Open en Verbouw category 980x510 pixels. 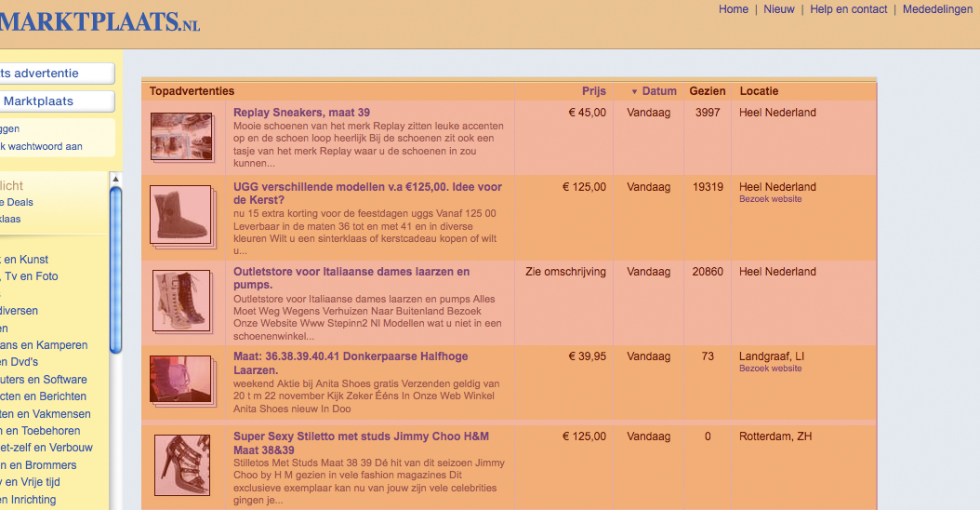tap(46, 448)
